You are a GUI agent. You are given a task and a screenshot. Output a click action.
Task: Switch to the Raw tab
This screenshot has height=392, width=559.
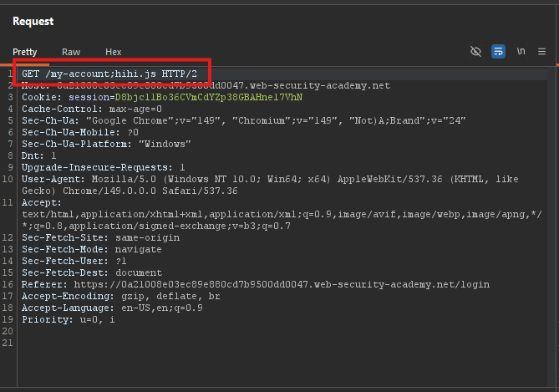pos(71,52)
